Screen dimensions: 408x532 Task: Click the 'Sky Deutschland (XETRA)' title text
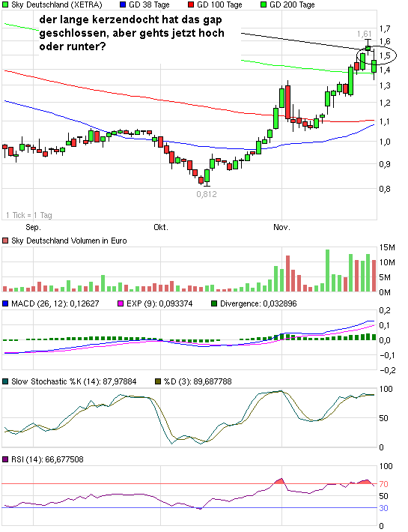click(57, 4)
